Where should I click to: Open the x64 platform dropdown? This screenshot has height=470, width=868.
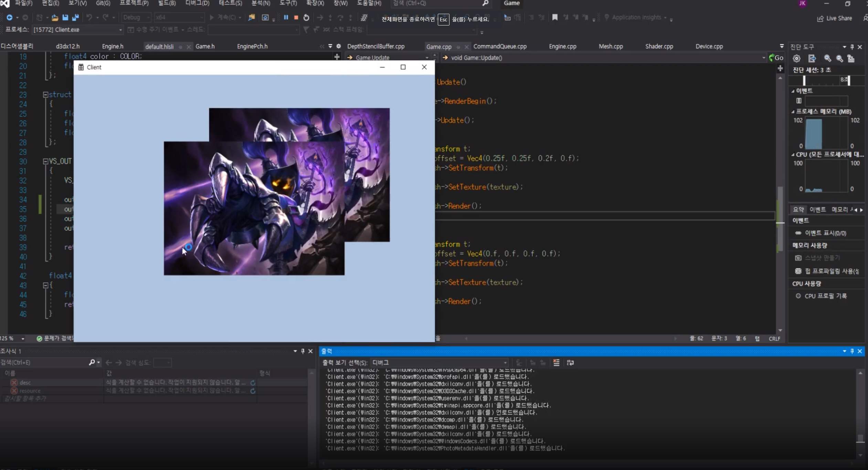[x=179, y=17]
